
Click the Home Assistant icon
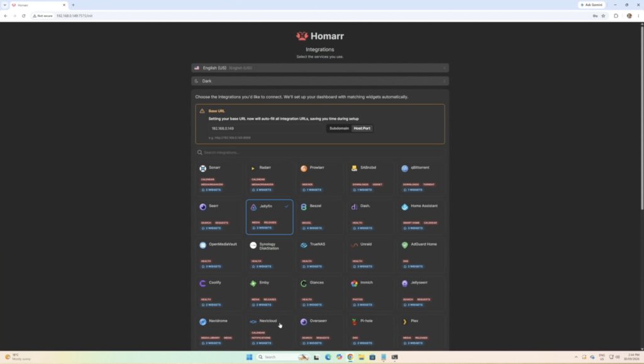404,207
